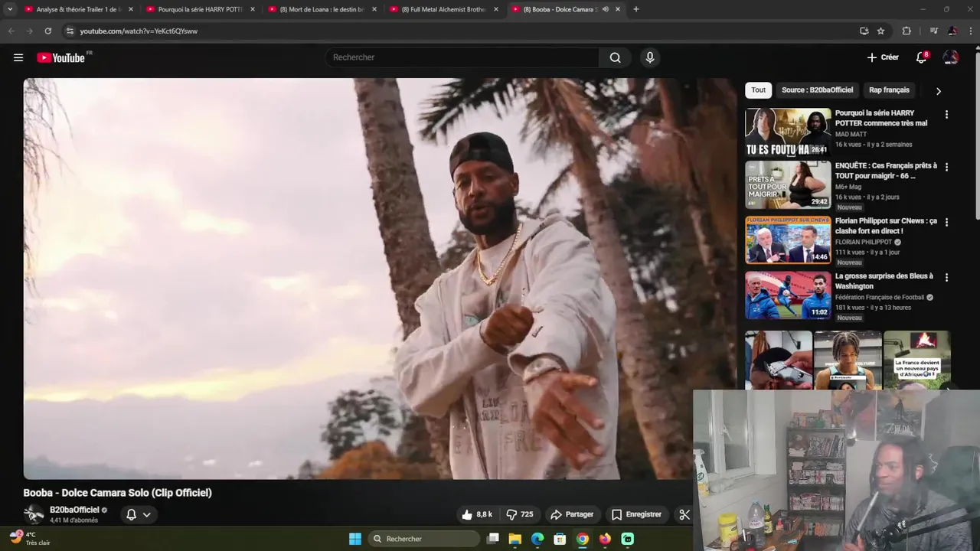Switch to the Pourquoi la série HARRY POTTER tab
This screenshot has width=980, height=551.
pyautogui.click(x=201, y=9)
